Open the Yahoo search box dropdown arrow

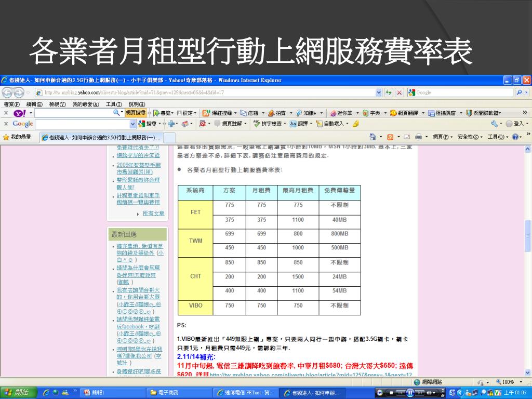point(122,112)
